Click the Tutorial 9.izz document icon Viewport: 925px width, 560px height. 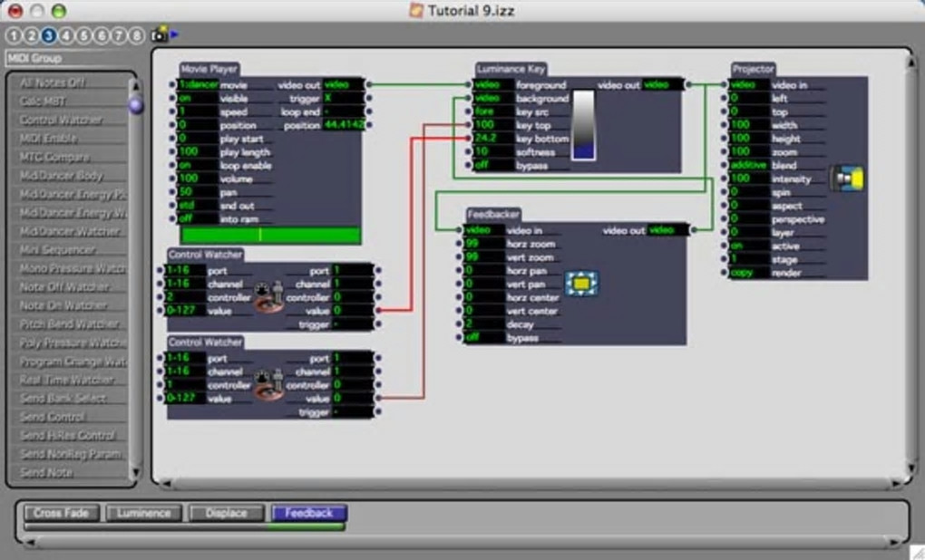(x=416, y=10)
